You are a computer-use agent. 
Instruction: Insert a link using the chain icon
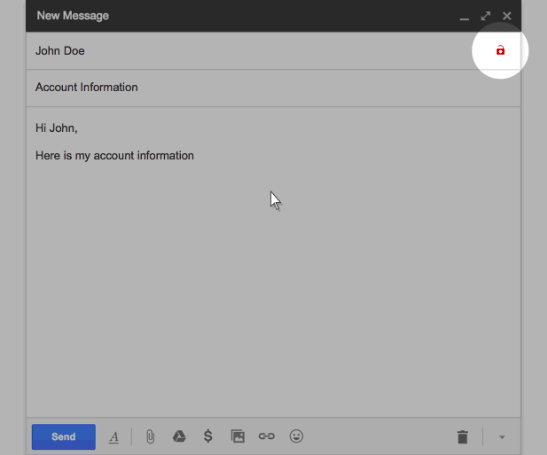pos(267,436)
